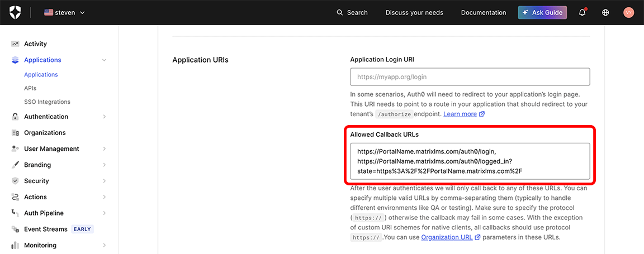Image resolution: width=644 pixels, height=254 pixels.
Task: Click the Authentication lock icon
Action: point(15,117)
